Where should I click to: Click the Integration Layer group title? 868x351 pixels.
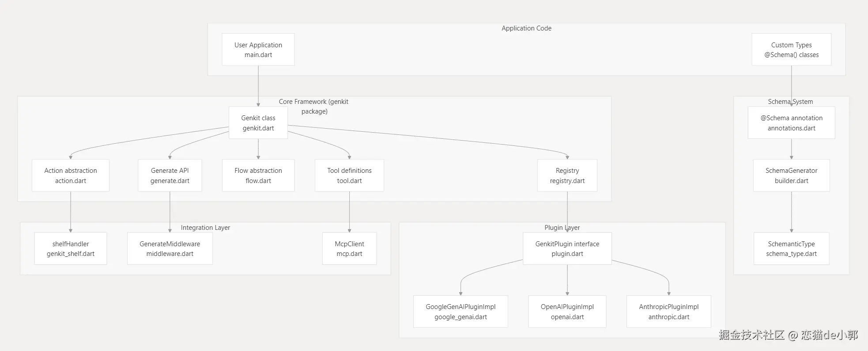(205, 228)
